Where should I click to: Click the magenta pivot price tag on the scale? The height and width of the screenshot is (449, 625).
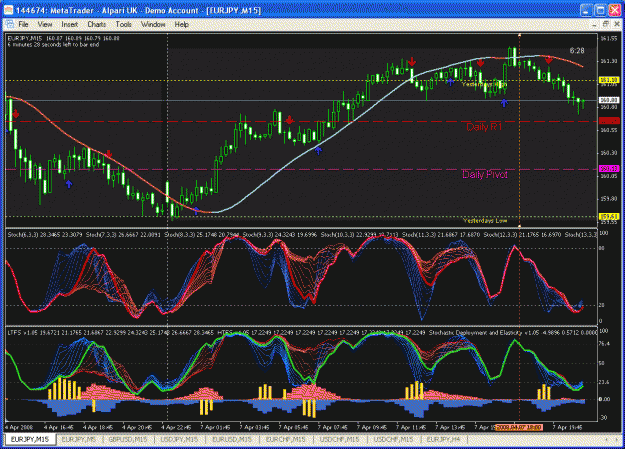(609, 169)
